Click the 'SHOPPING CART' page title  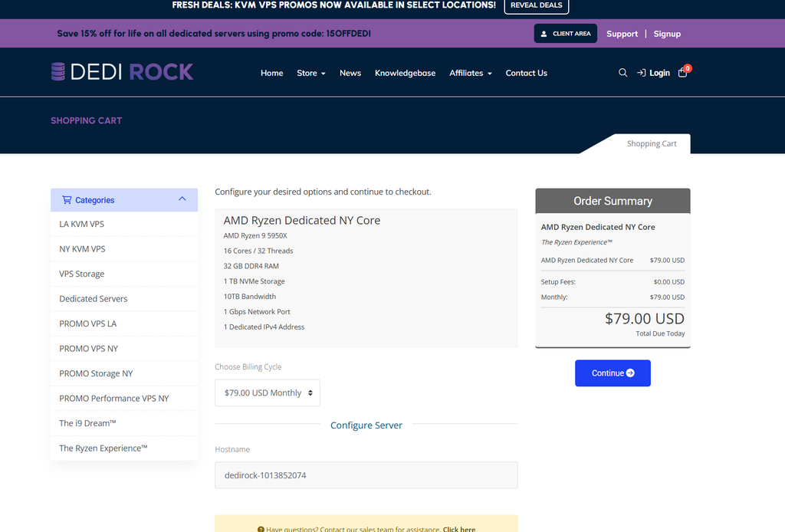86,120
